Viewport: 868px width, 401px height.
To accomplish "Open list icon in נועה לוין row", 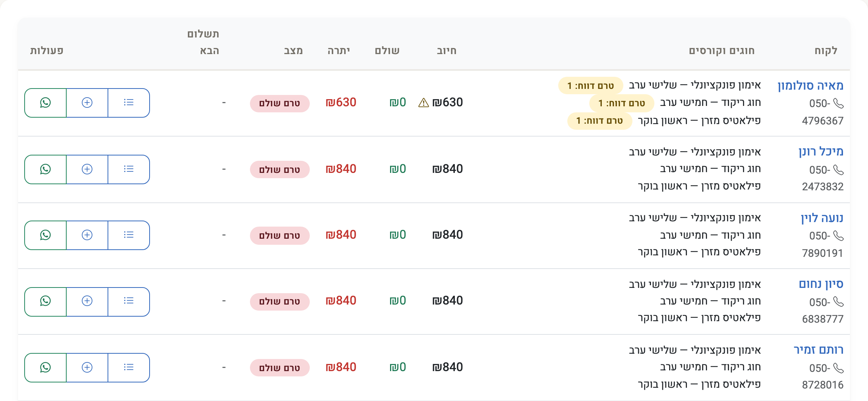I will click(x=129, y=235).
